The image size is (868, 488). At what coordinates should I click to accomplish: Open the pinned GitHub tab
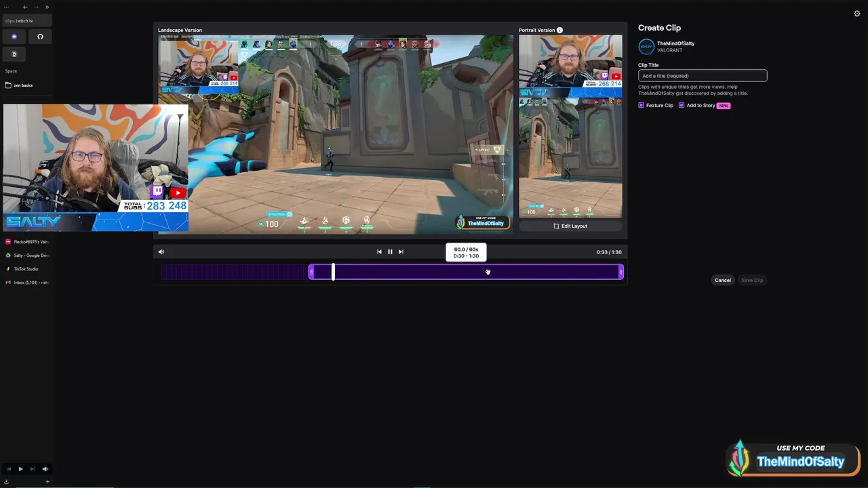pyautogui.click(x=40, y=37)
